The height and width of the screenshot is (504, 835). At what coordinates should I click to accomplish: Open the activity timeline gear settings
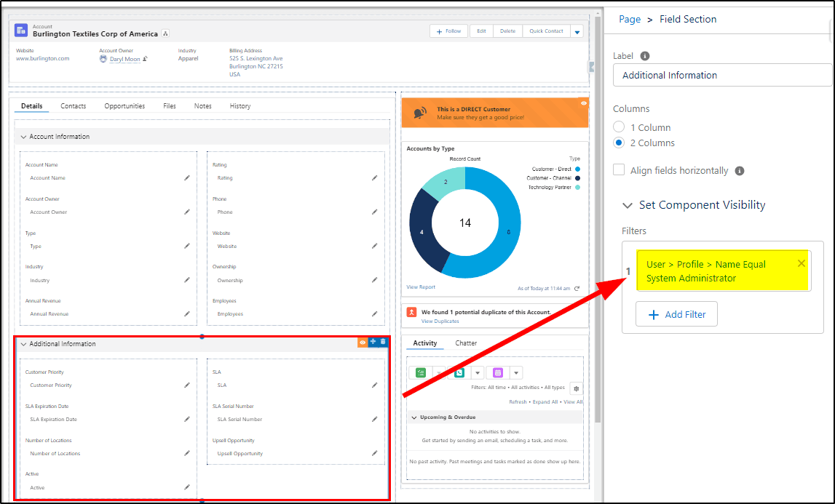pyautogui.click(x=576, y=388)
